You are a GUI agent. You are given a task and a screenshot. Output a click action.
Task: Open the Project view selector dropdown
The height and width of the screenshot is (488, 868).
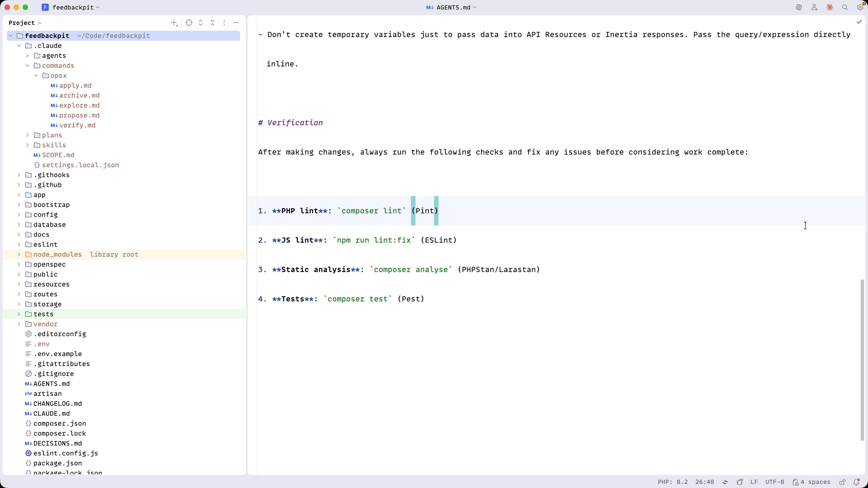(25, 23)
